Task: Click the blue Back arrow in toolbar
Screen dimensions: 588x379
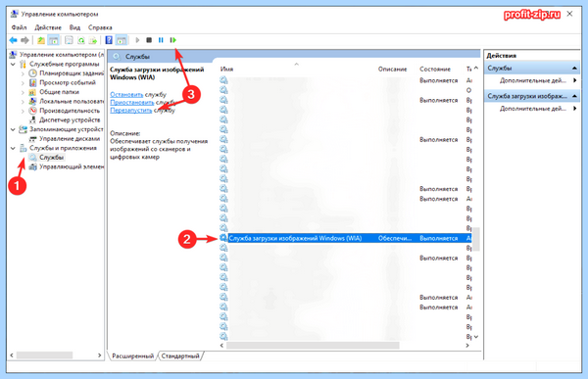Action: [13, 40]
